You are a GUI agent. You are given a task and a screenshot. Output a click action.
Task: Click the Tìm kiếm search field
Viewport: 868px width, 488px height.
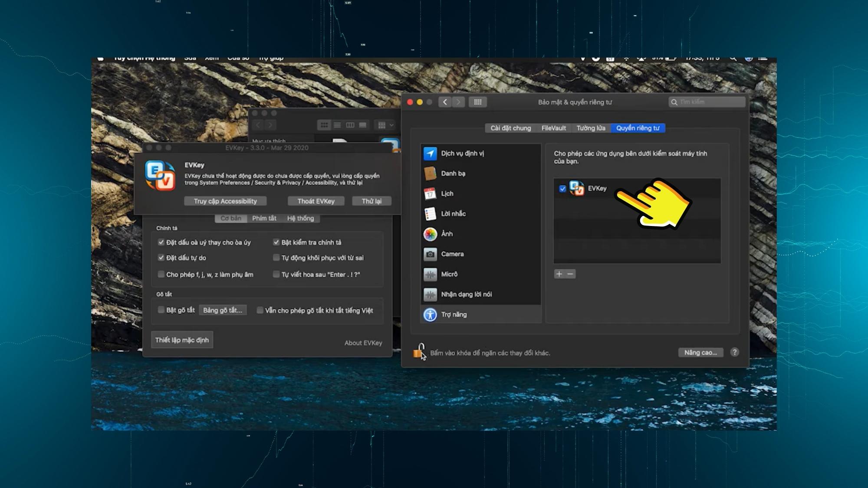[707, 102]
